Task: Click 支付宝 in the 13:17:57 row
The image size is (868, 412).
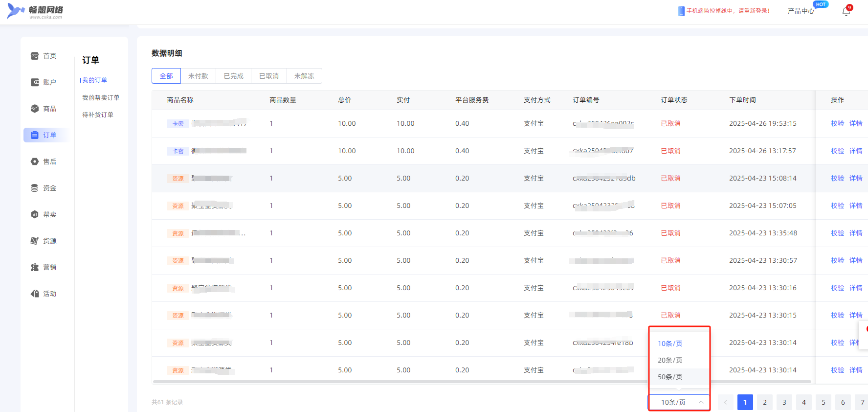Action: (534, 151)
